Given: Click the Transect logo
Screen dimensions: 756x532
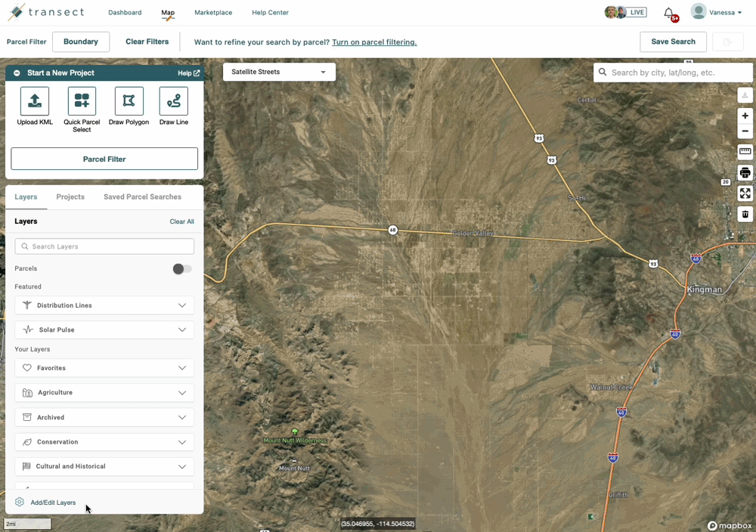Looking at the screenshot, I should (x=46, y=12).
